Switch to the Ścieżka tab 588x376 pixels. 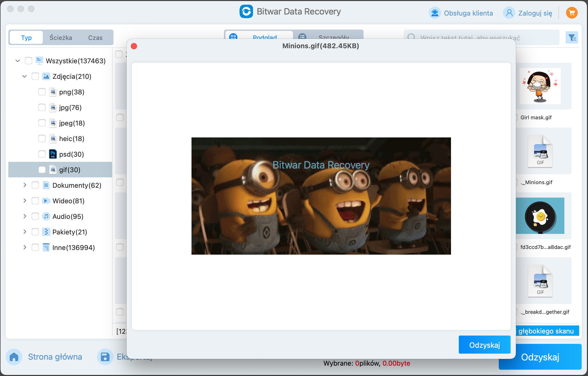pos(61,38)
